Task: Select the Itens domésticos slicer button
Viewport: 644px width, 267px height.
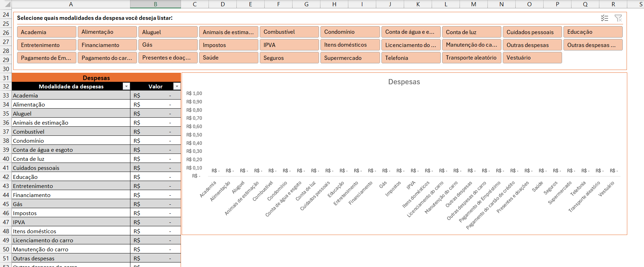Action: (x=350, y=45)
